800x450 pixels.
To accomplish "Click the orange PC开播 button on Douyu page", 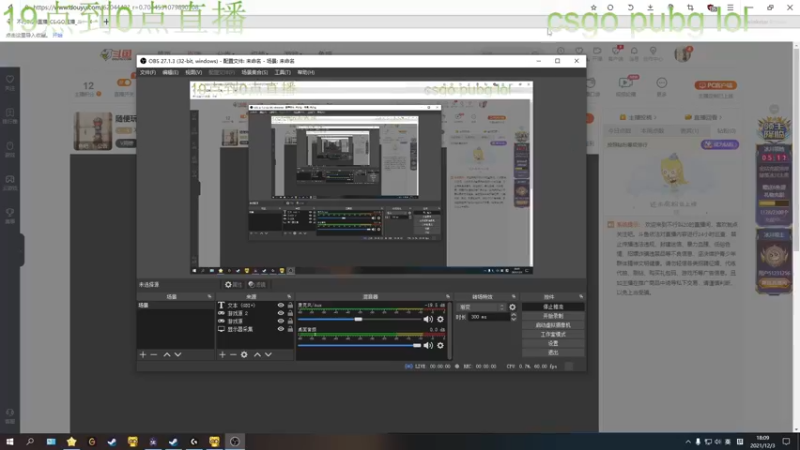I will [715, 85].
